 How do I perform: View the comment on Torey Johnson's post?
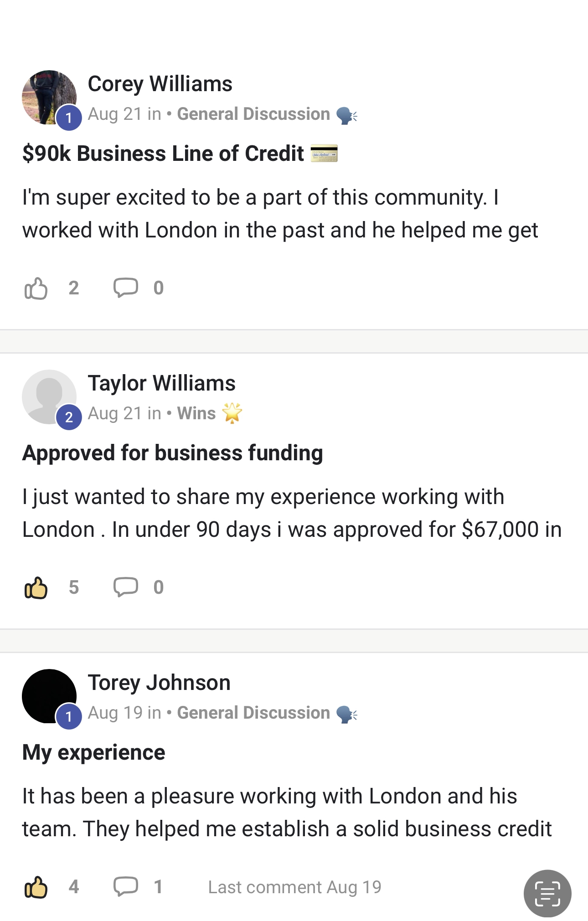point(126,887)
